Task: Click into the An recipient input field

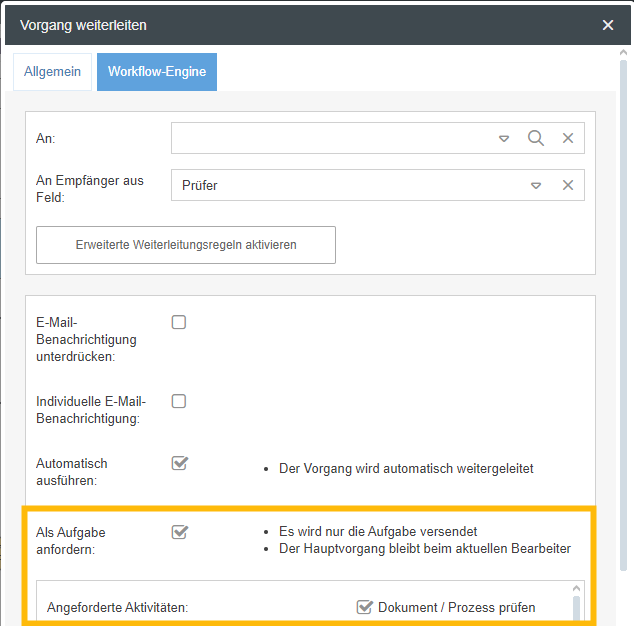Action: coord(330,138)
